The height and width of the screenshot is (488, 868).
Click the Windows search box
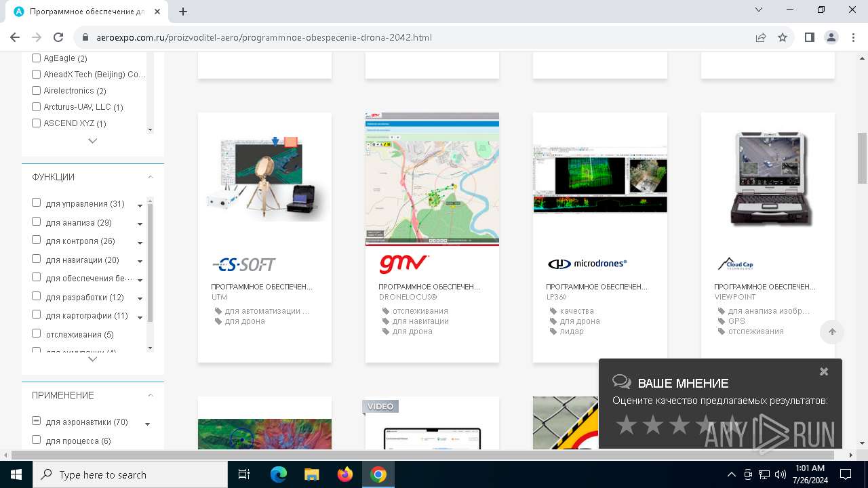click(x=130, y=474)
